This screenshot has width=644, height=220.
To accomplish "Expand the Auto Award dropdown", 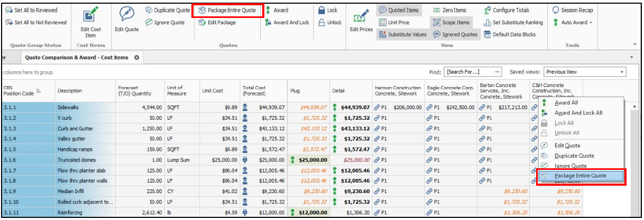I will click(591, 22).
